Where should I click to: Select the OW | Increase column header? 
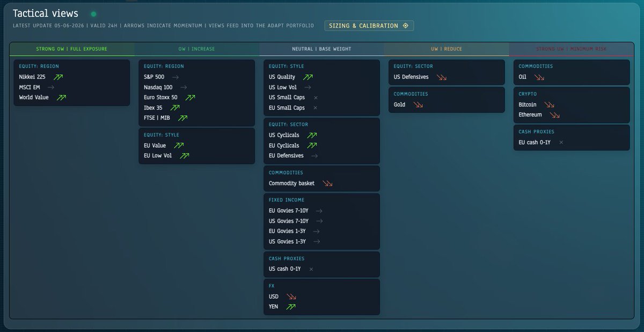[x=196, y=49]
